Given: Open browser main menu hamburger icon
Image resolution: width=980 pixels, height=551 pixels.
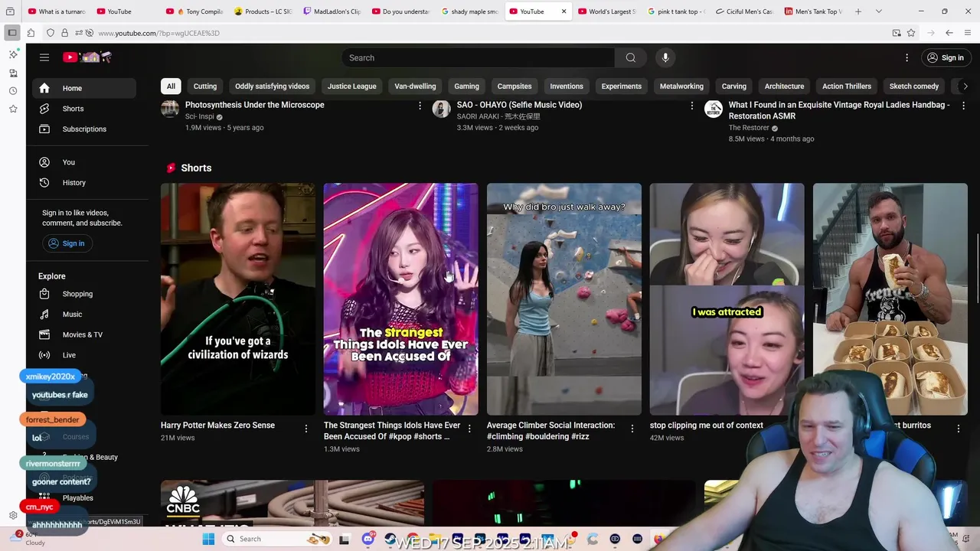Looking at the screenshot, I should [x=968, y=33].
